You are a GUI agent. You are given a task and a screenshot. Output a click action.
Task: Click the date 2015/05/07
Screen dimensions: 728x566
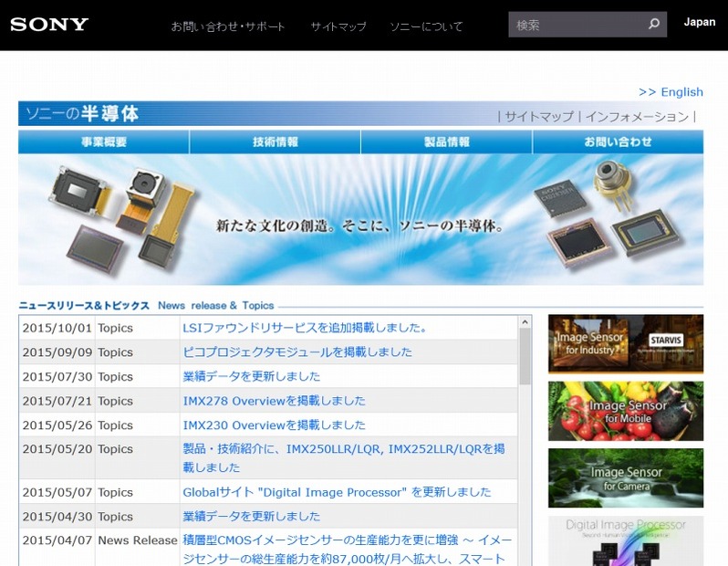coord(57,492)
